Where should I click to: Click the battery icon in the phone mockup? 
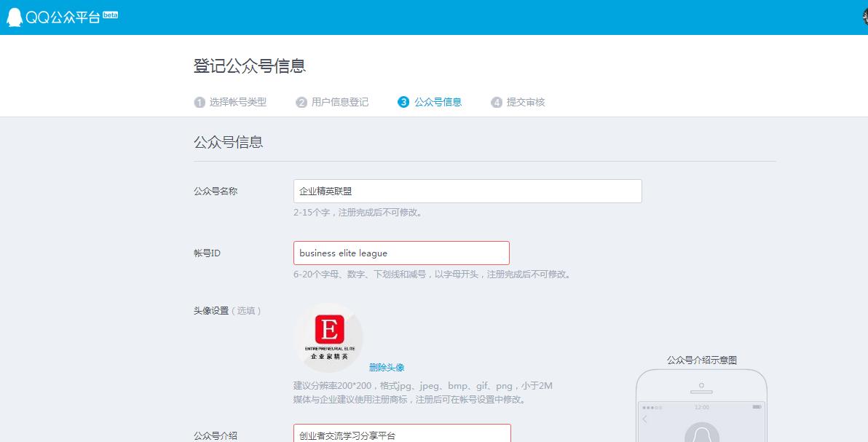click(x=757, y=406)
